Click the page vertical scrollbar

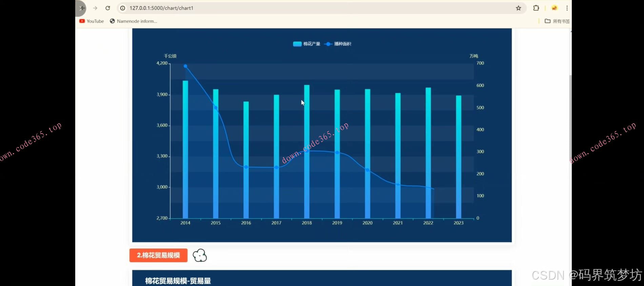click(570, 115)
